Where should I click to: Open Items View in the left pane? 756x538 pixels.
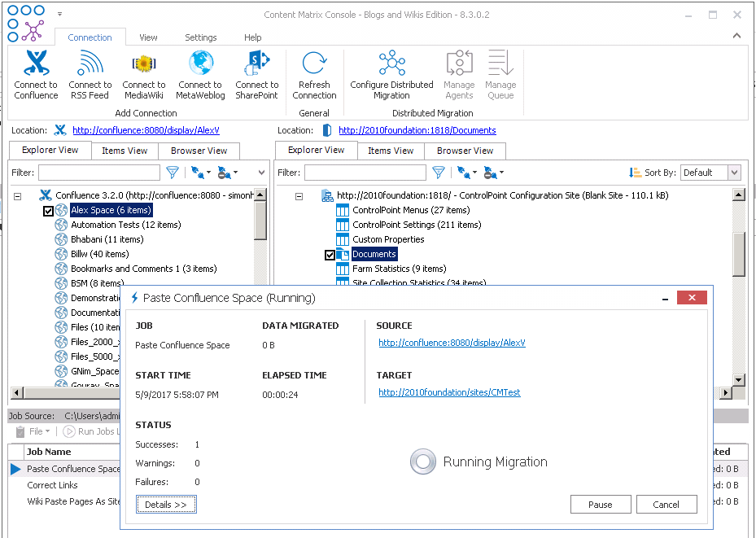tap(125, 151)
